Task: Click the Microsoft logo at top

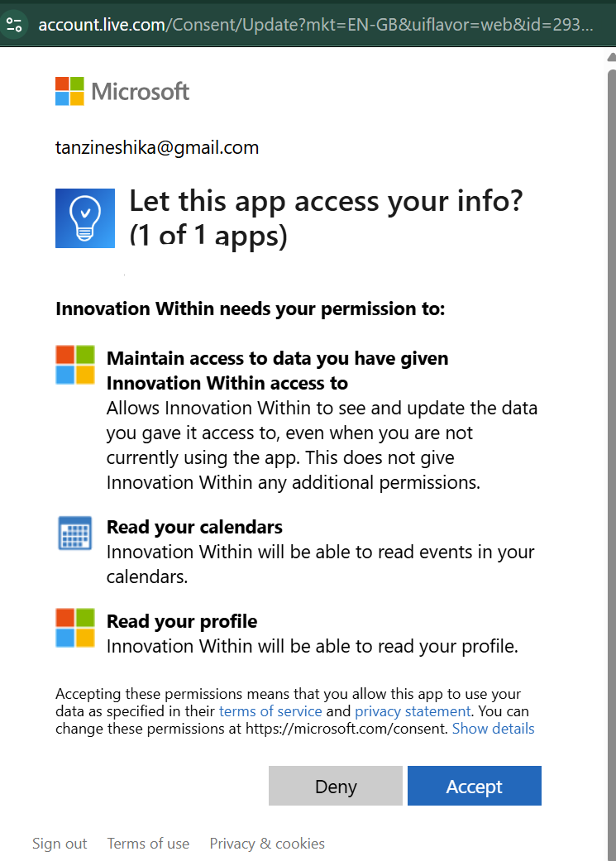Action: (122, 91)
